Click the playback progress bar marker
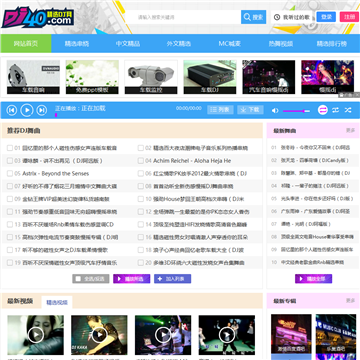The width and height of the screenshot is (360, 360). (56, 115)
